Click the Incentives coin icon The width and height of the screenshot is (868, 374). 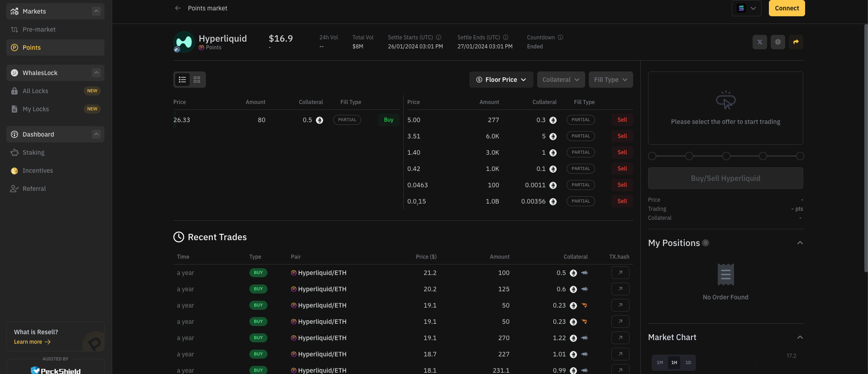[14, 170]
